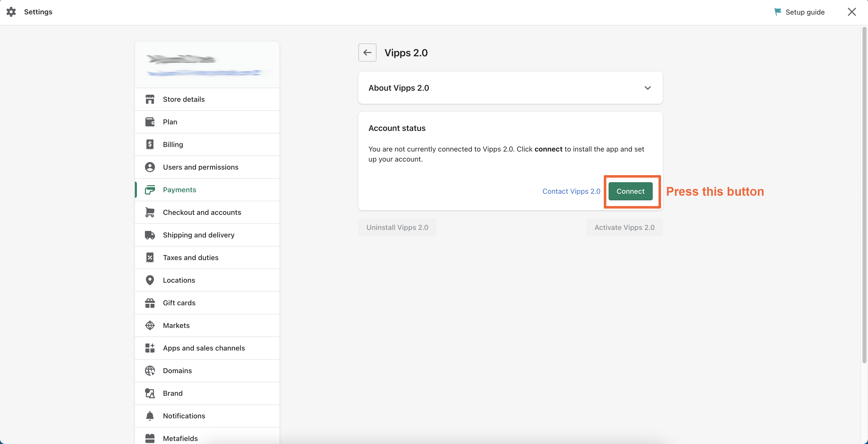The image size is (868, 444).
Task: Navigate to Taxes and duties
Action: [207, 258]
